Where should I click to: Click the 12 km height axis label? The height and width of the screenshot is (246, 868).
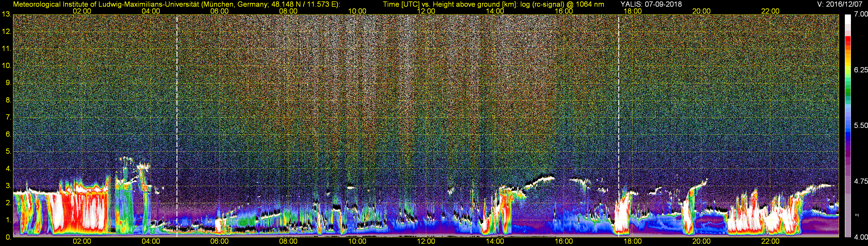tap(6, 32)
